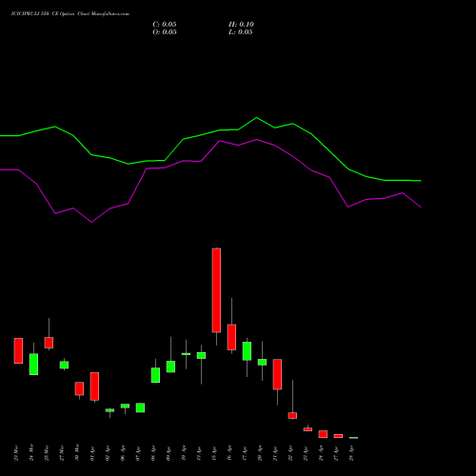Click the open value 'O: 0.05'

click(165, 32)
